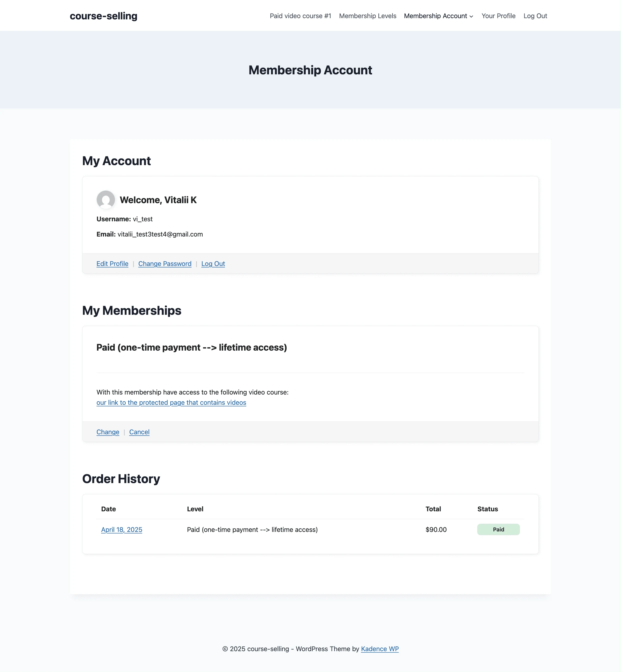The image size is (621, 672).
Task: Open the Edit Profile link
Action: click(x=112, y=264)
